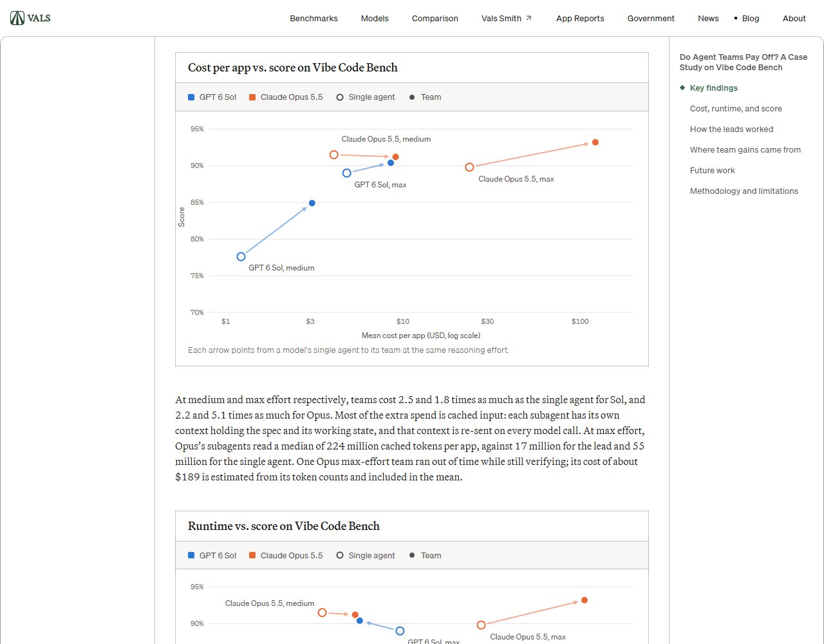Toggle GPT 6 Sol legend in cost chart
This screenshot has height=644, width=824.
212,97
